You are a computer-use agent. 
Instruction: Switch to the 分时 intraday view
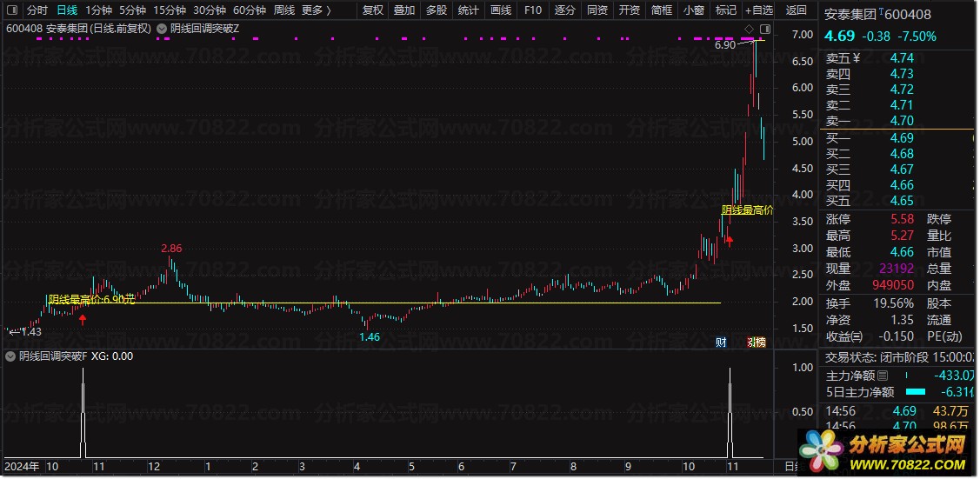[37, 10]
